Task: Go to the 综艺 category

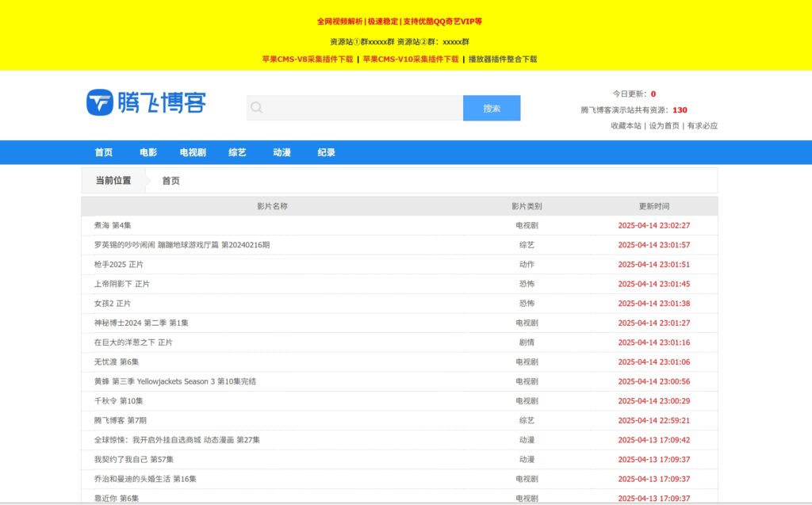Action: [x=237, y=152]
